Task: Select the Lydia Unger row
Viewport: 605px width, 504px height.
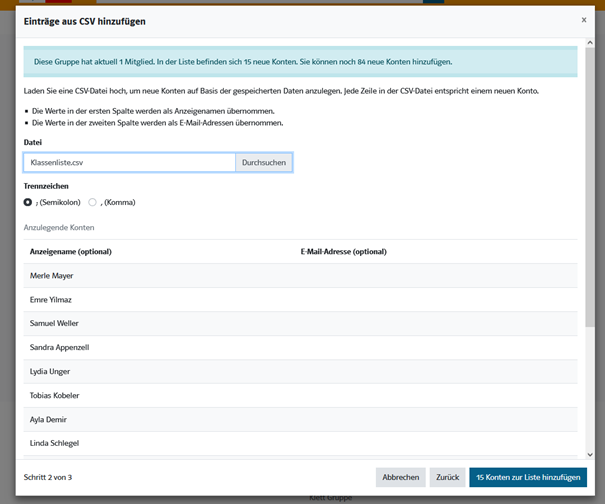Action: point(51,371)
